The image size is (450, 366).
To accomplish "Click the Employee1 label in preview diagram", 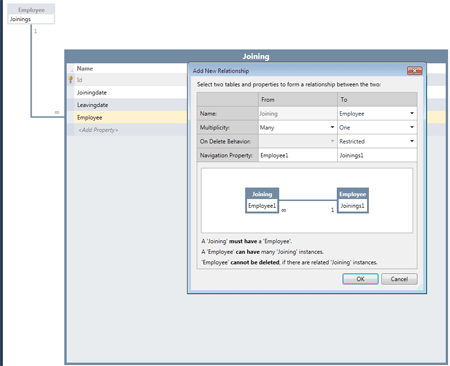I will pos(262,206).
